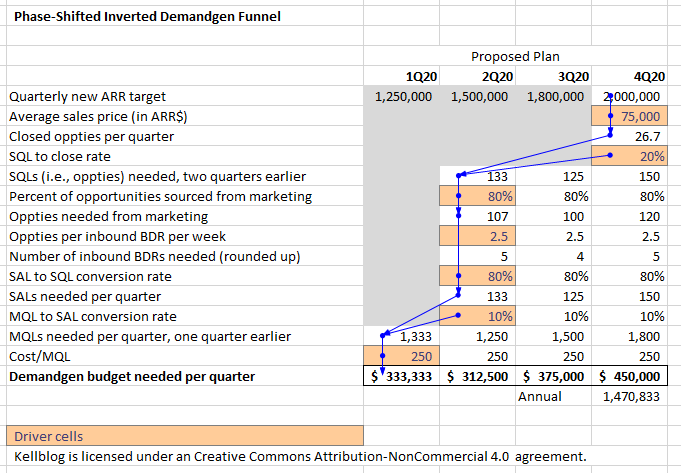The width and height of the screenshot is (681, 473).
Task: Select the 75,000 average sales price cell
Action: pyautogui.click(x=629, y=116)
